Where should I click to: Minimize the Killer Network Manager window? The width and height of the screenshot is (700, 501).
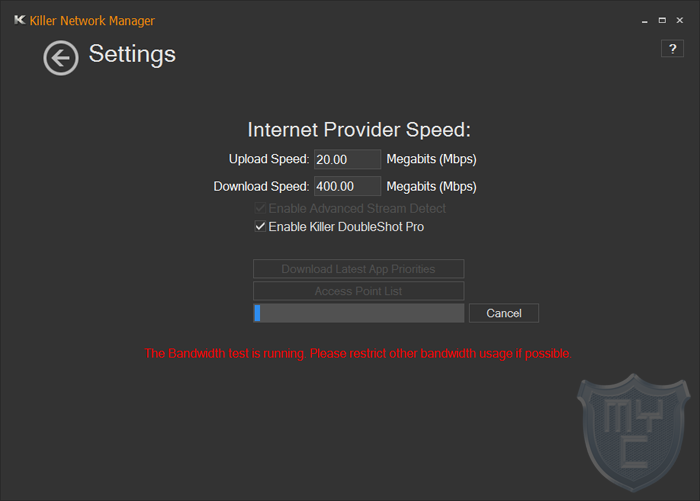click(644, 21)
